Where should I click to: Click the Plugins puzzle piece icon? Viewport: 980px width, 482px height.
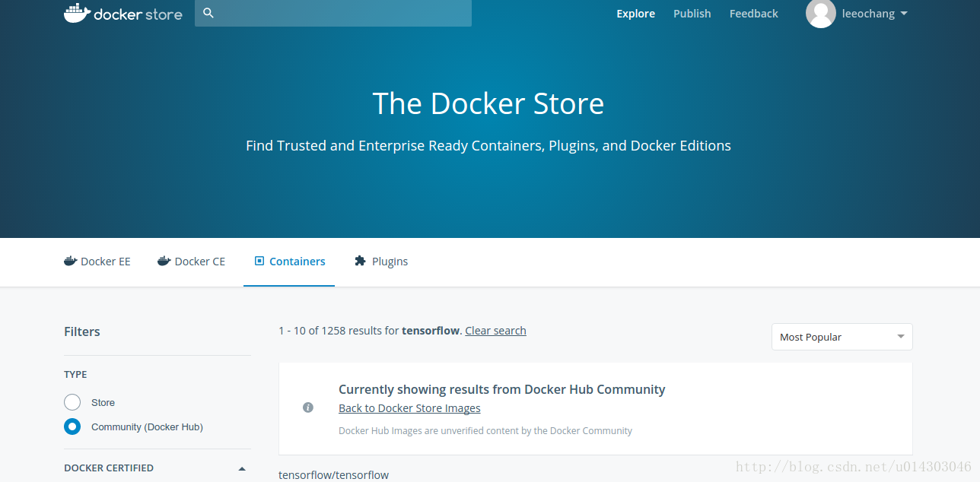[x=361, y=261]
